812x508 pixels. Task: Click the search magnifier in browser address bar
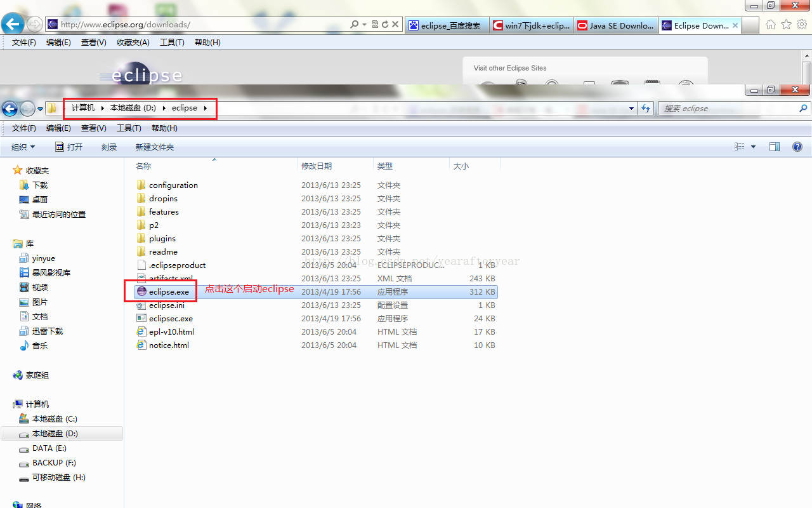(x=355, y=25)
